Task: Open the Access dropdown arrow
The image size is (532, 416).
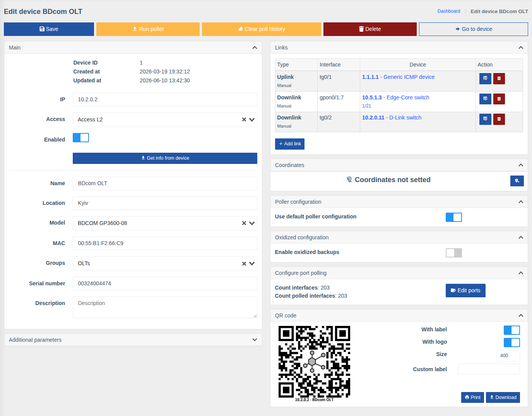Action: pyautogui.click(x=252, y=120)
